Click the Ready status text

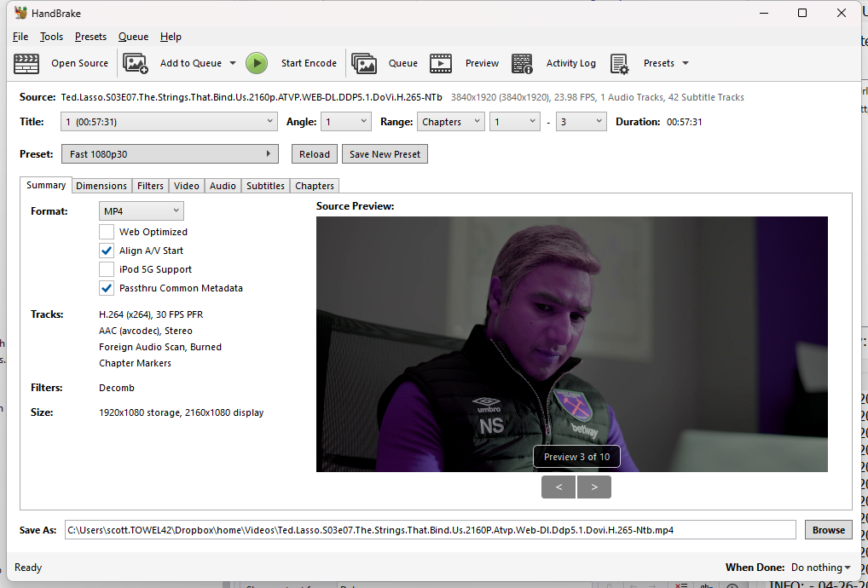pyautogui.click(x=28, y=568)
